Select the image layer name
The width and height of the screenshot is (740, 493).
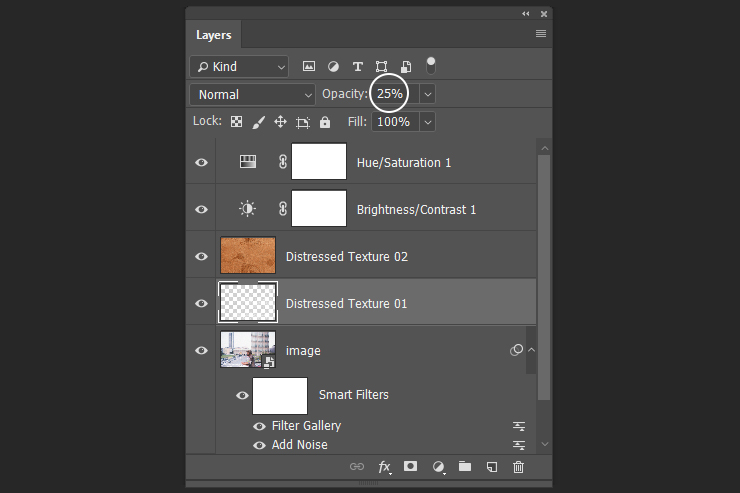pos(303,351)
